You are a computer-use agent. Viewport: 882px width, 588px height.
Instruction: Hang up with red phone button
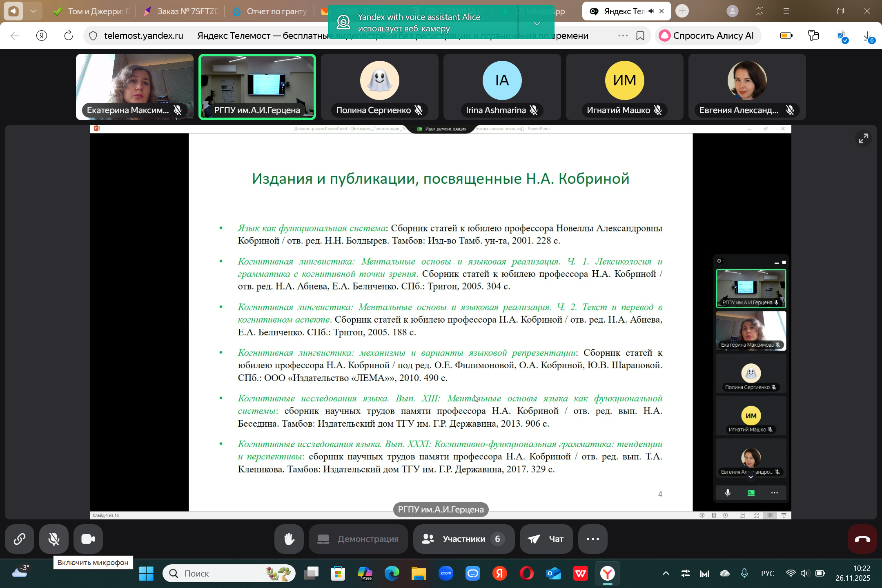(x=862, y=539)
